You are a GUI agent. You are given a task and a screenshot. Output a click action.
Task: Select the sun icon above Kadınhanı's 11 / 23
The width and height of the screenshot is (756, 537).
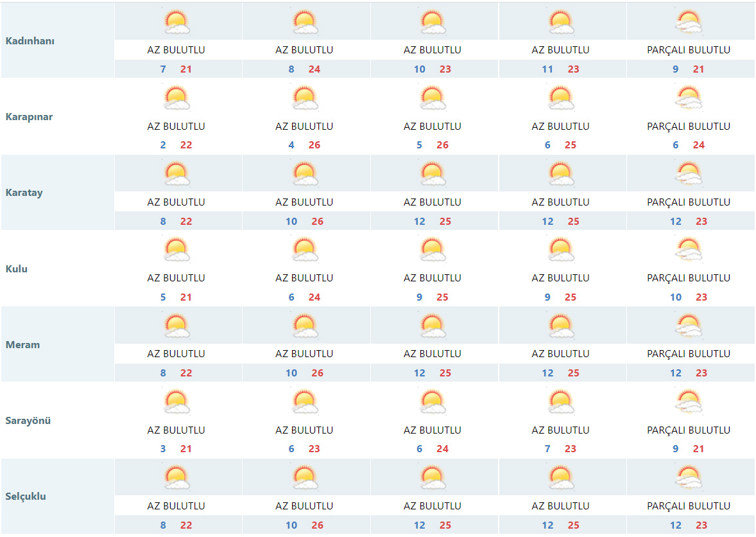click(561, 22)
